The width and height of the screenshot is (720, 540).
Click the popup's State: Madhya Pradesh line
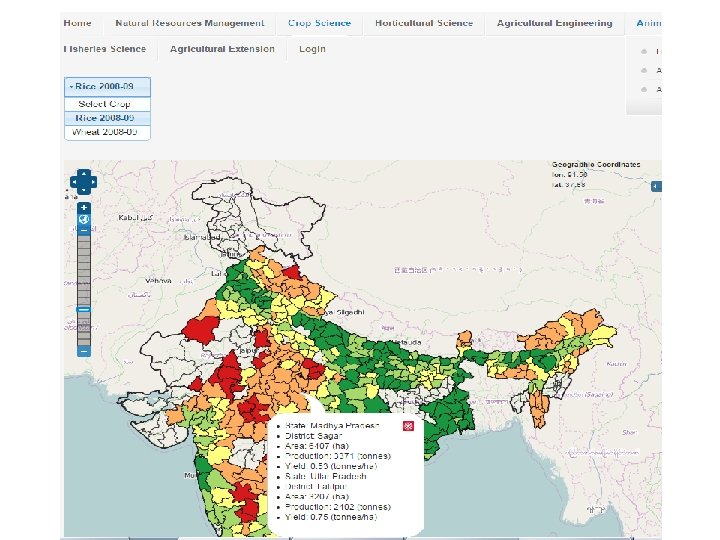pyautogui.click(x=332, y=426)
